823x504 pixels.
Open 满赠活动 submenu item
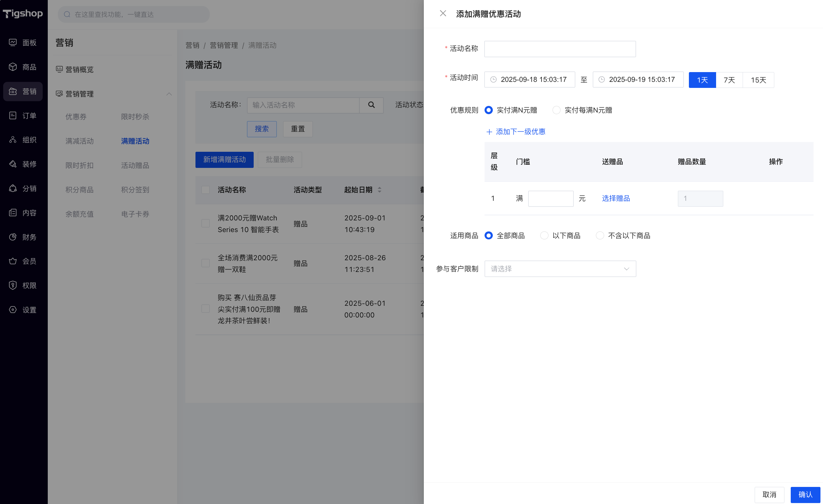[135, 141]
